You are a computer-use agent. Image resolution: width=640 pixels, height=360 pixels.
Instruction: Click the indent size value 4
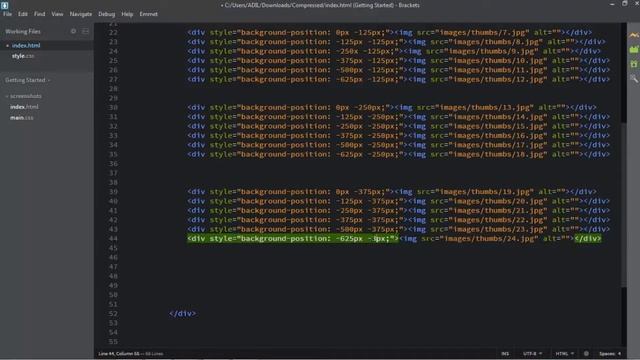coord(619,353)
